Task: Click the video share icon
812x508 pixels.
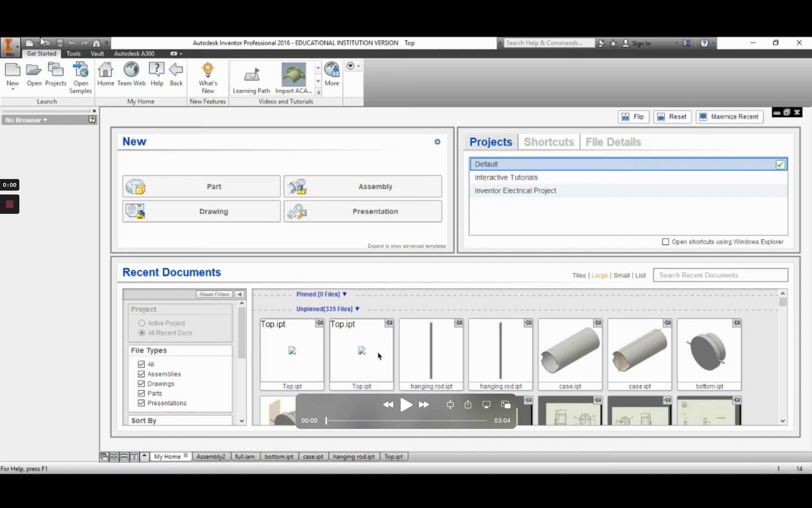Action: pyautogui.click(x=468, y=404)
